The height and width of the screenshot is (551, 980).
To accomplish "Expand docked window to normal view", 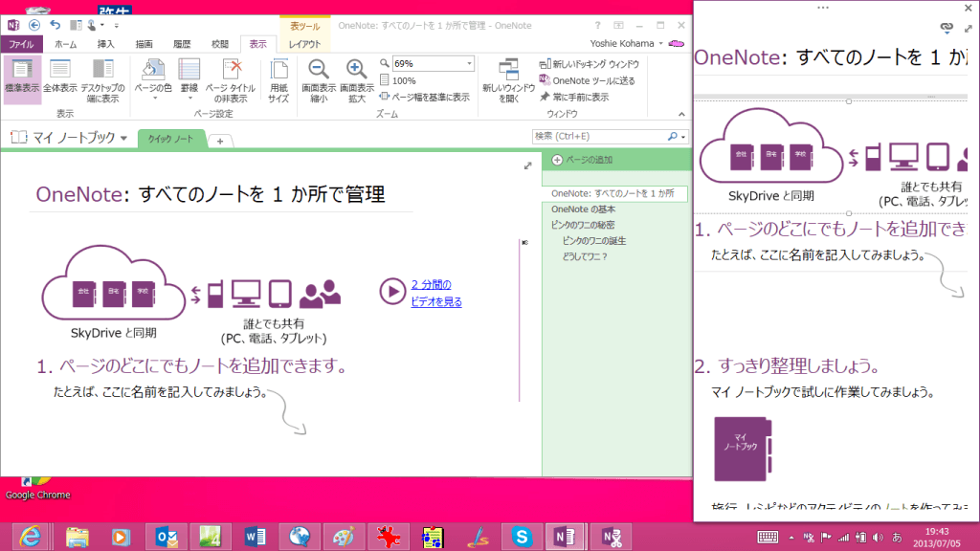I will (x=969, y=28).
